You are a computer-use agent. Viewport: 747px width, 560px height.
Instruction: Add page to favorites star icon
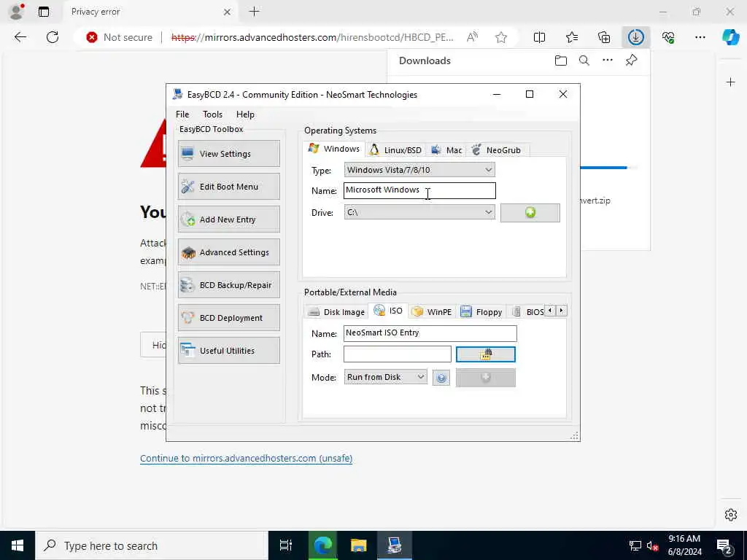500,37
